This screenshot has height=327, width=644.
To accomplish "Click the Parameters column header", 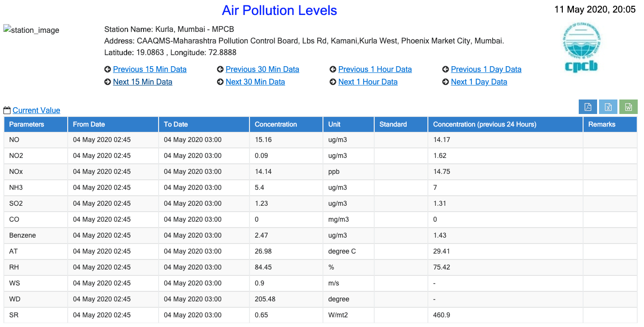I will [x=27, y=124].
